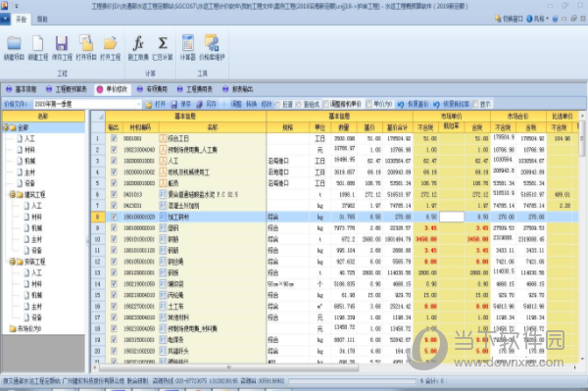Open the 报表输出 tab
Image resolution: width=588 pixels, height=391 pixels.
click(x=238, y=89)
